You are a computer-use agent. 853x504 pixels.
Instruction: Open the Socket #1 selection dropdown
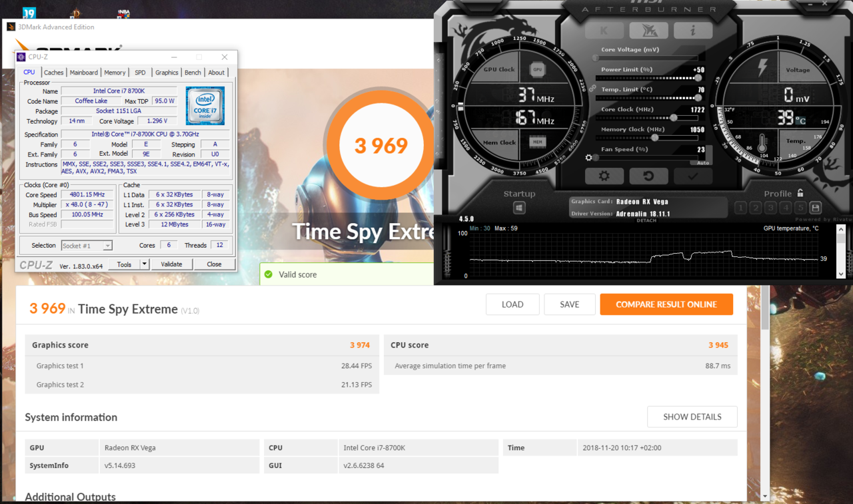[x=87, y=246]
